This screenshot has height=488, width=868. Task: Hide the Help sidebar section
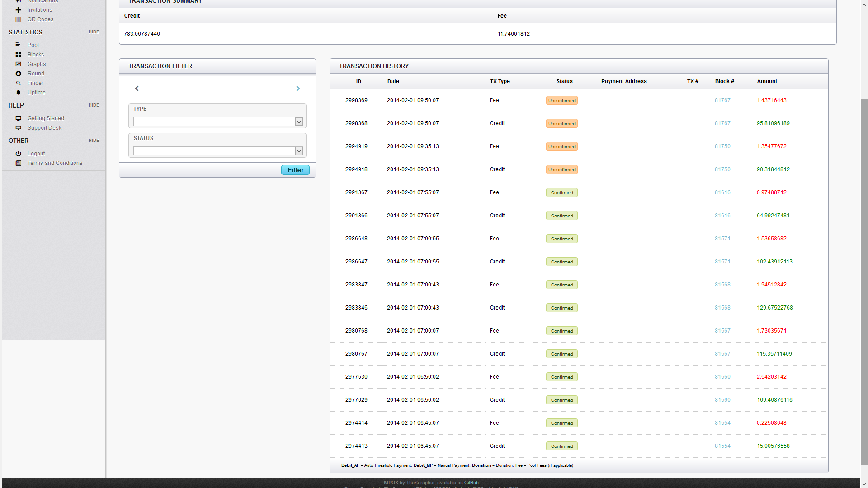pos(94,105)
